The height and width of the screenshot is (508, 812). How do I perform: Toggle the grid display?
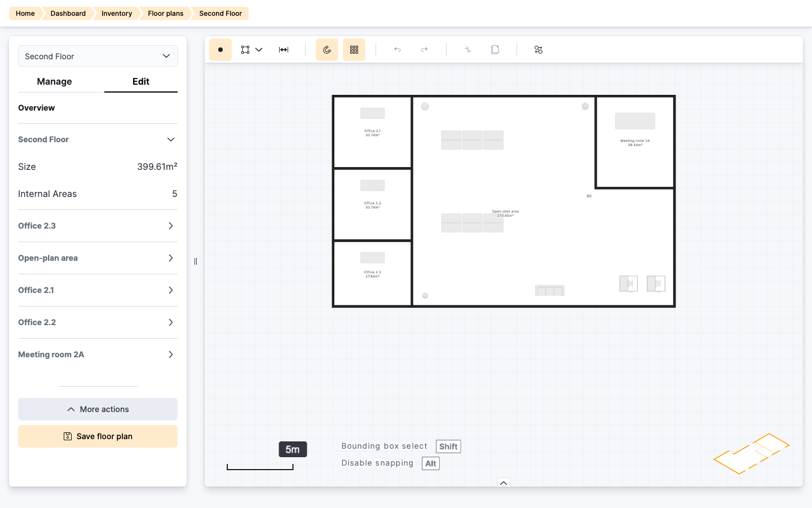(x=354, y=50)
